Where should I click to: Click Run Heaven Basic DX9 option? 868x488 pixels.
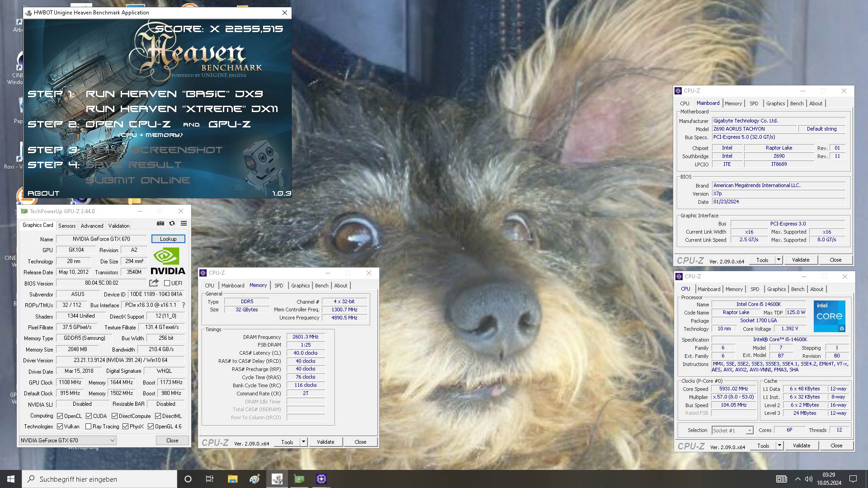pos(174,94)
